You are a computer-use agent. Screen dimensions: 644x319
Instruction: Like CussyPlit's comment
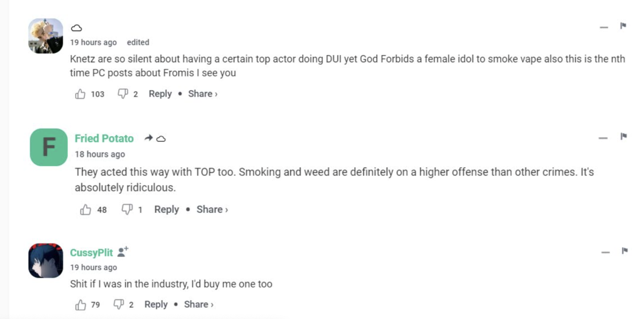coord(80,305)
